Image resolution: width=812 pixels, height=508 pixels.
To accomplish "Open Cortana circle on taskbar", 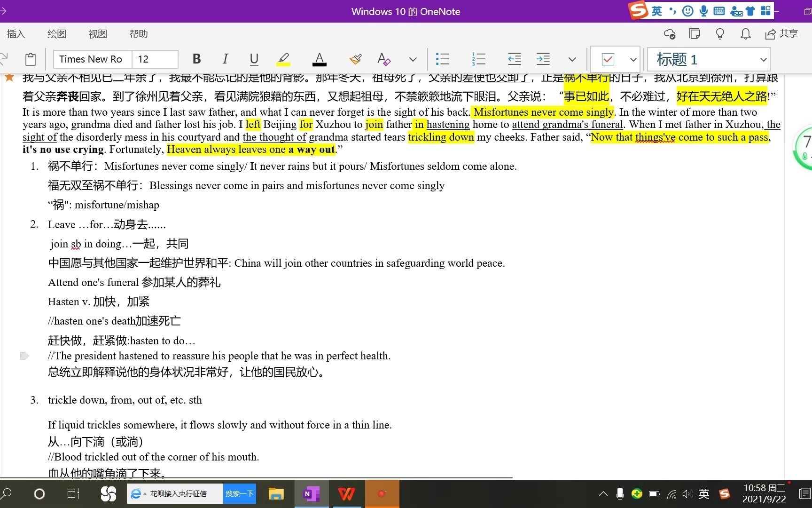I will click(39, 494).
